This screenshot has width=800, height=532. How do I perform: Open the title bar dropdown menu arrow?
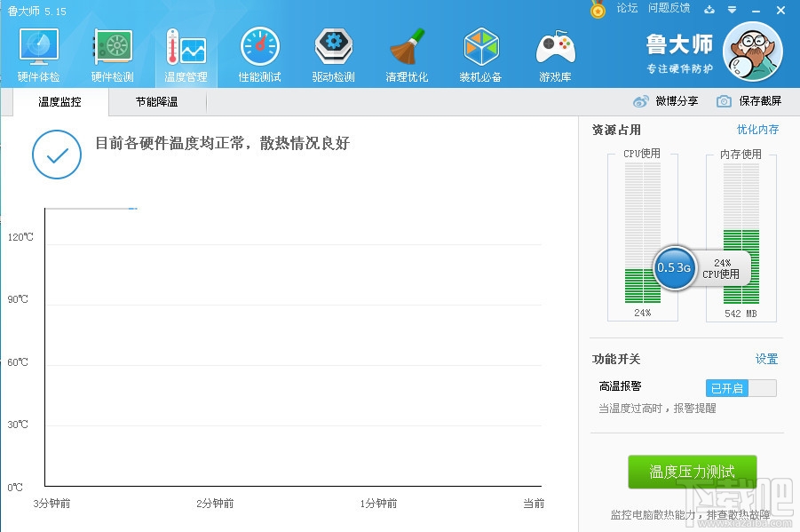(733, 10)
